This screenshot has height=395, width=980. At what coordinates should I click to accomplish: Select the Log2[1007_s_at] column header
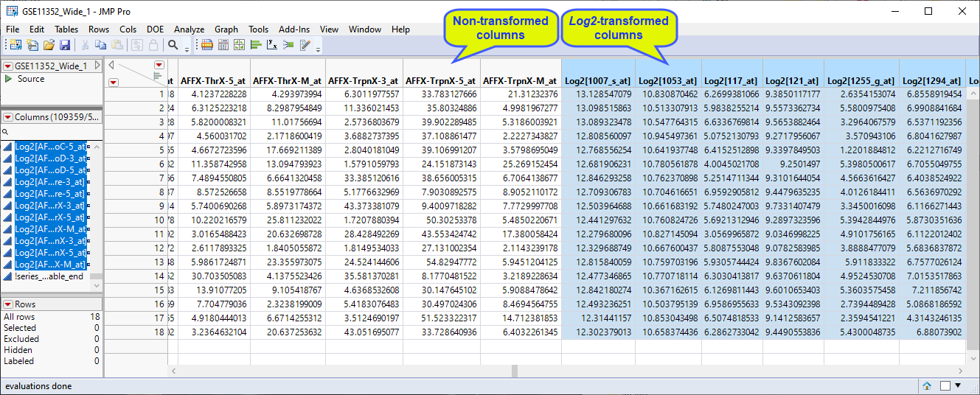[x=597, y=81]
